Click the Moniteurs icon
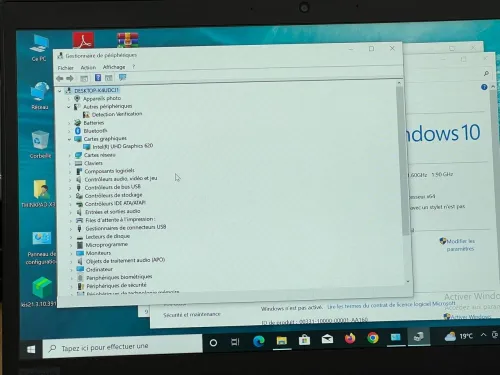 pyautogui.click(x=80, y=253)
